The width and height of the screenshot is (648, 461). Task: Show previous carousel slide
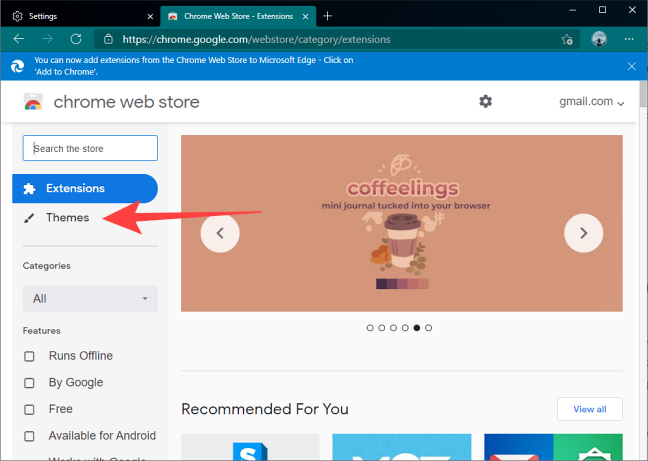tap(220, 233)
